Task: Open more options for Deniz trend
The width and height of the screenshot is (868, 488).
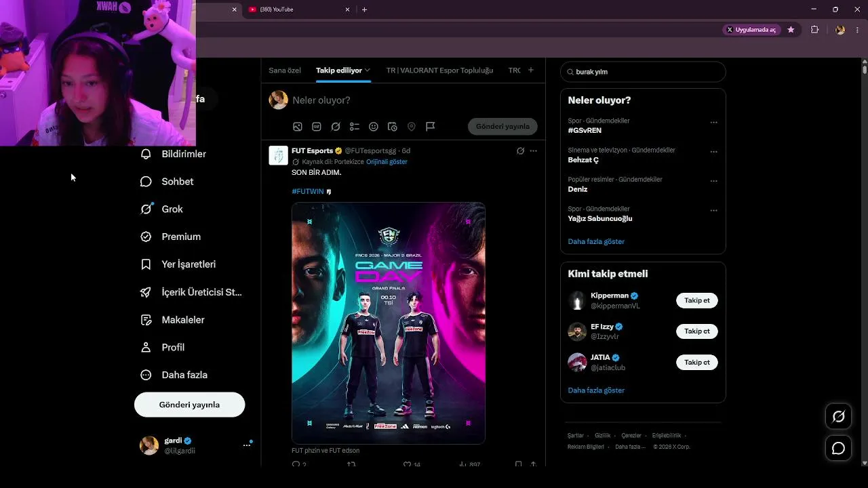Action: click(713, 182)
